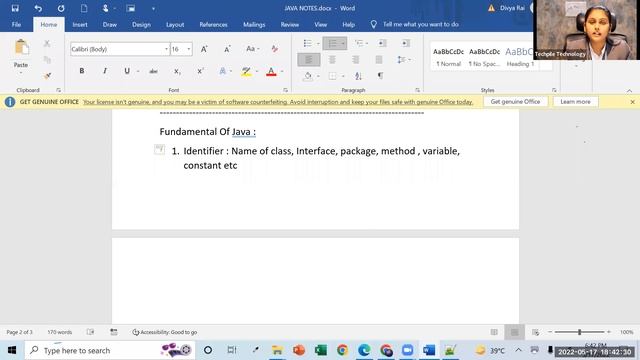Viewport: 640px width, 360px height.
Task: Apply superscript formatting
Action: tap(200, 71)
